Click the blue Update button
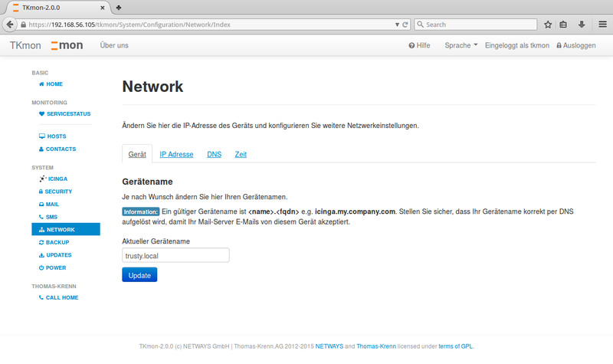Screen dimensions: 613x364 tap(139, 275)
